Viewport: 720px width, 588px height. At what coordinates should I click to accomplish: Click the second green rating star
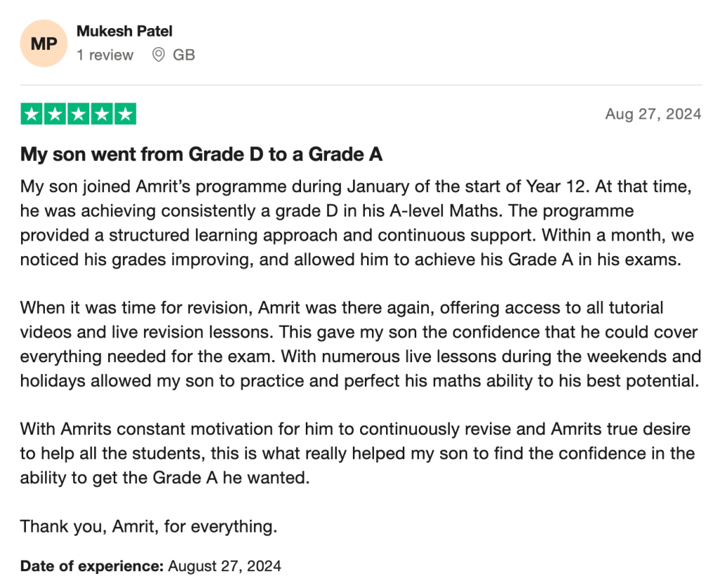point(55,114)
